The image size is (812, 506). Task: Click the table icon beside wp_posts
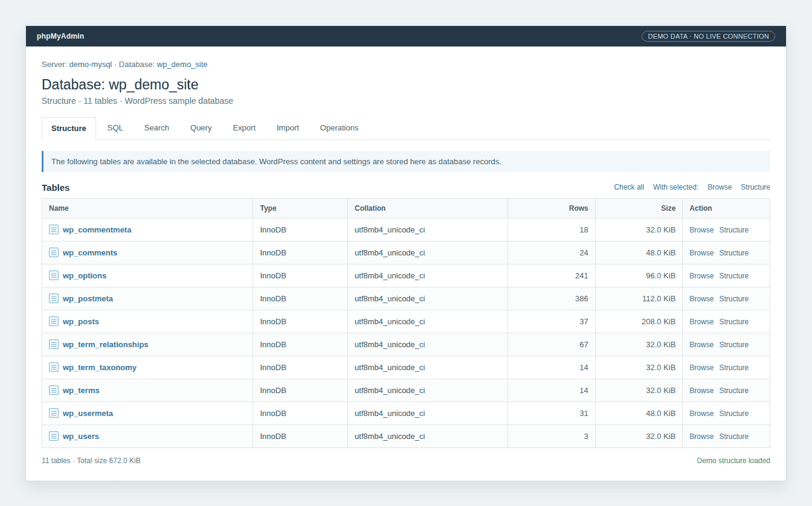pyautogui.click(x=54, y=321)
